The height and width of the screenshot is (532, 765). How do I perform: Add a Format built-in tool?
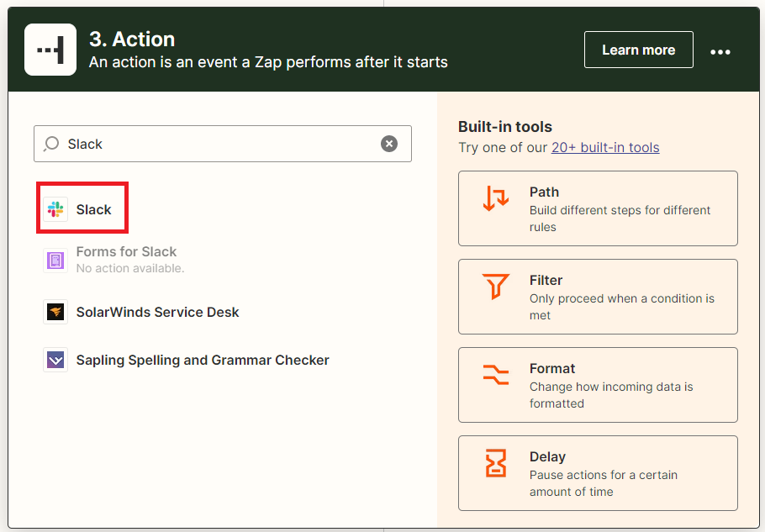[x=598, y=385]
